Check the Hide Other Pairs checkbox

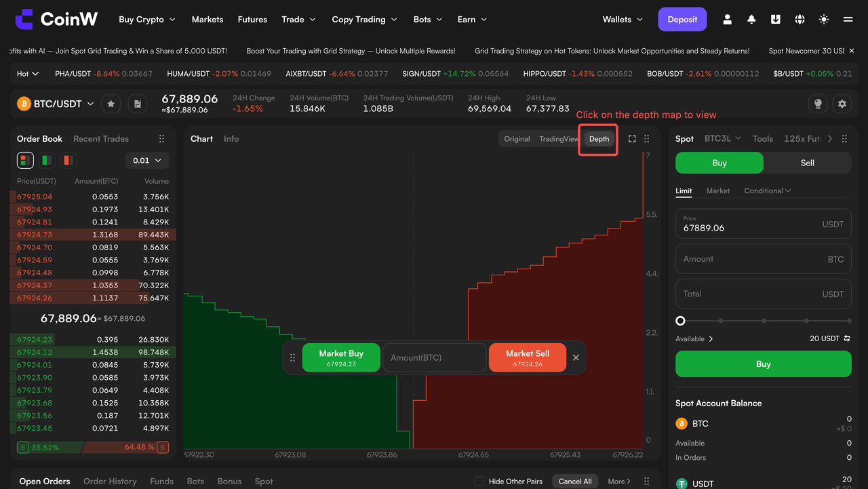[x=479, y=482]
